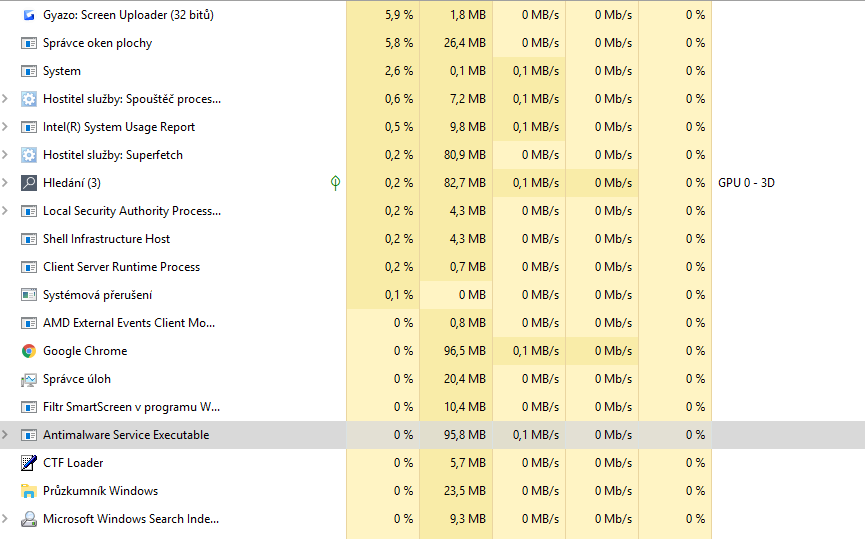Click the gear icon of Hostitel služby: Spouštěč

click(x=29, y=99)
